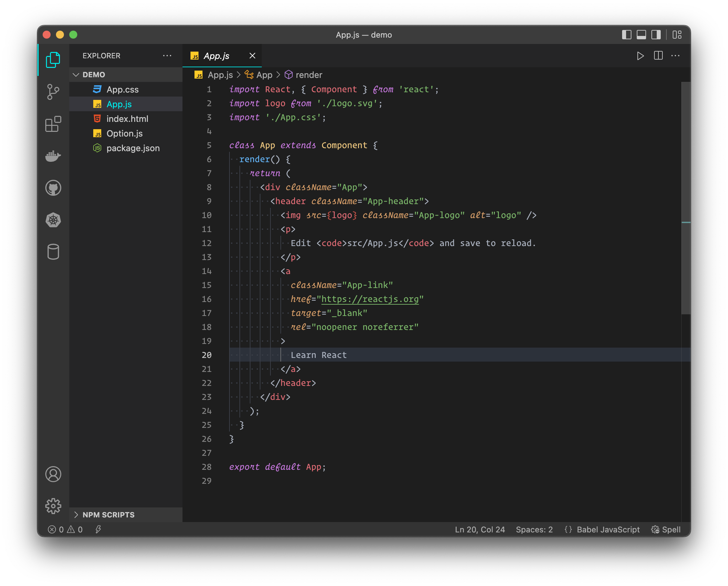Image resolution: width=728 pixels, height=586 pixels.
Task: Click the Spaces: 2 indentation setting
Action: [x=534, y=529]
